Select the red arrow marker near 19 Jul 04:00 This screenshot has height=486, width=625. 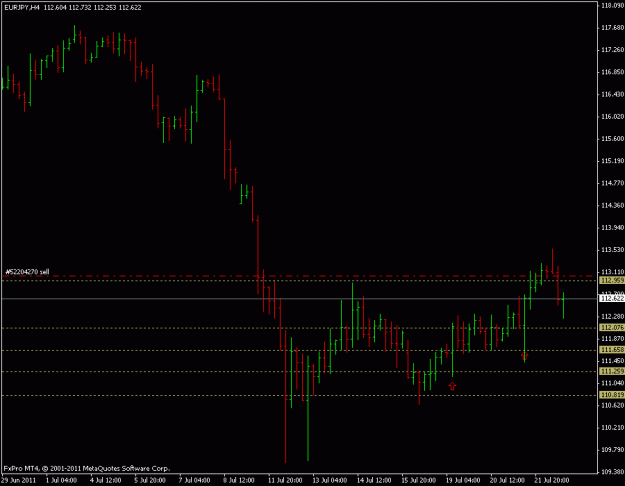pos(452,386)
